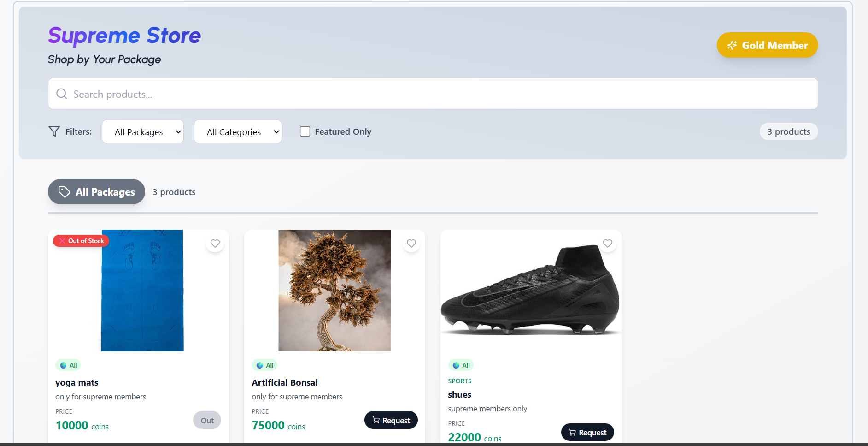868x446 pixels.
Task: Click the sparkle icon on Gold Member badge
Action: 732,45
